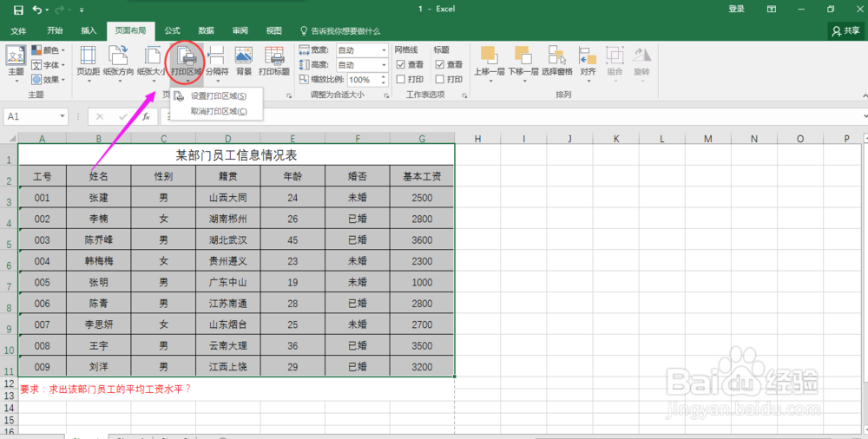Click the Undo arrow icon
The image size is (868, 439).
[x=37, y=10]
